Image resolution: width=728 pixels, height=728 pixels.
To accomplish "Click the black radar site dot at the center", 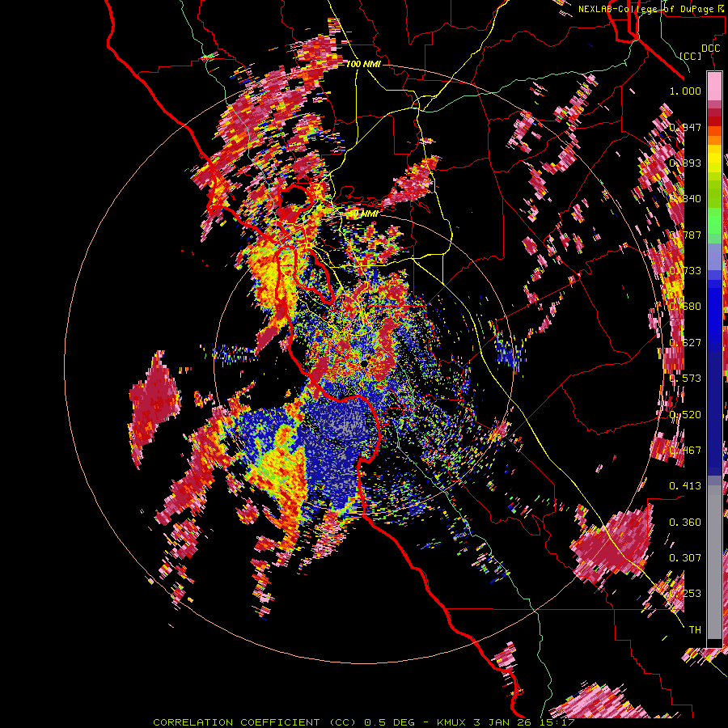I will click(x=365, y=363).
